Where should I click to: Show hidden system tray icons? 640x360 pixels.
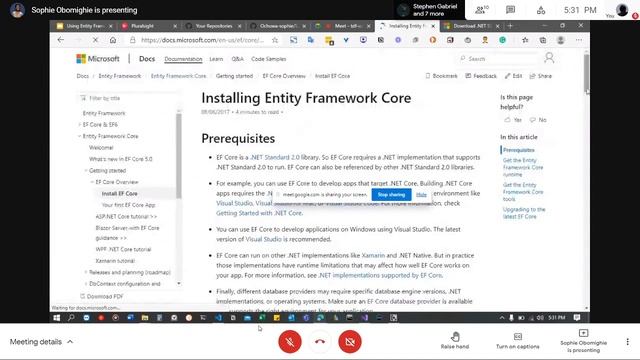502,318
